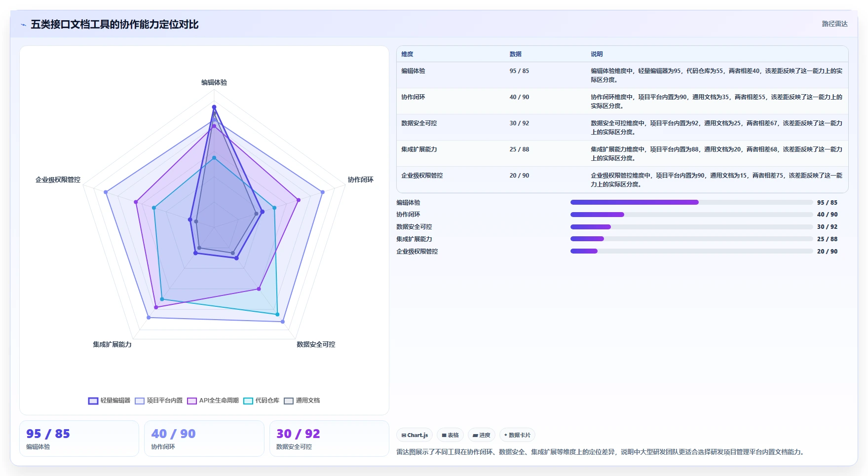Click the 20 / 90 table value
868x476 pixels.
(x=519, y=176)
